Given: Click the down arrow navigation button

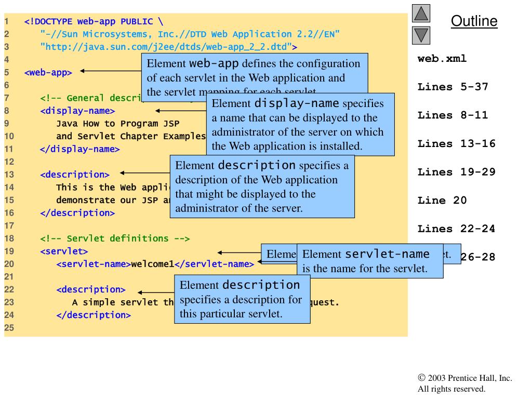Looking at the screenshot, I should [421, 35].
